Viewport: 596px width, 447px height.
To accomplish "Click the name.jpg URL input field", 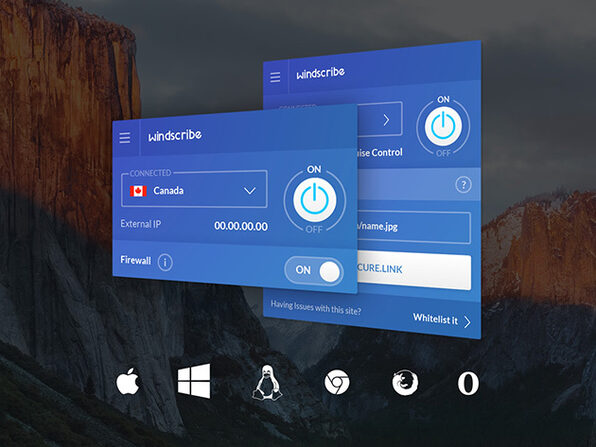I will (414, 227).
